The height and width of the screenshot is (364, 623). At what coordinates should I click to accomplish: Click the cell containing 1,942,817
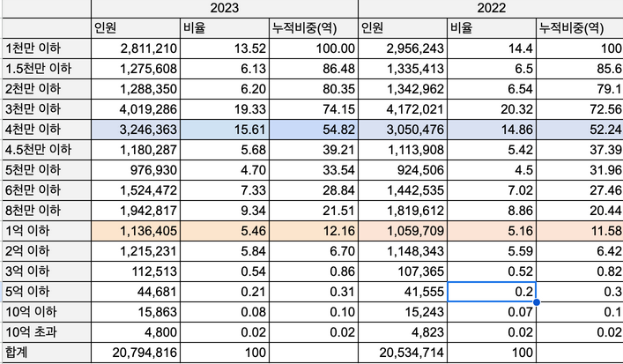click(x=136, y=211)
